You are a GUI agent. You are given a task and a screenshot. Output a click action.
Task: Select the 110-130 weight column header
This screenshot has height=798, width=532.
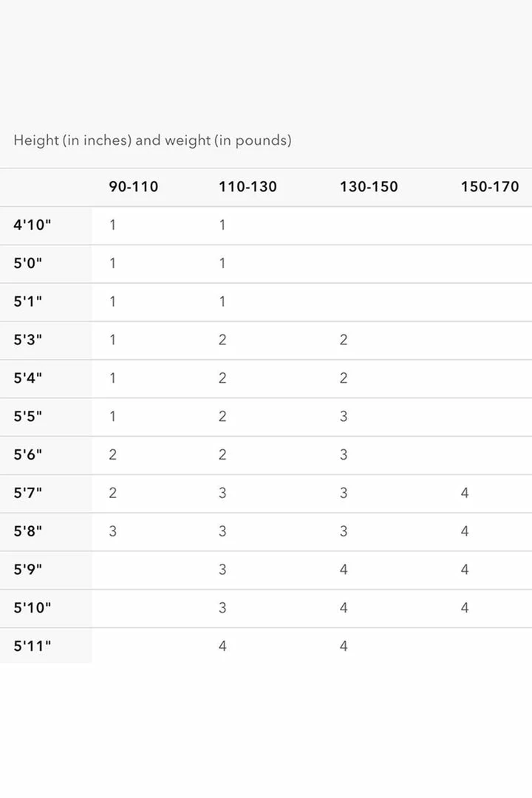tap(248, 187)
